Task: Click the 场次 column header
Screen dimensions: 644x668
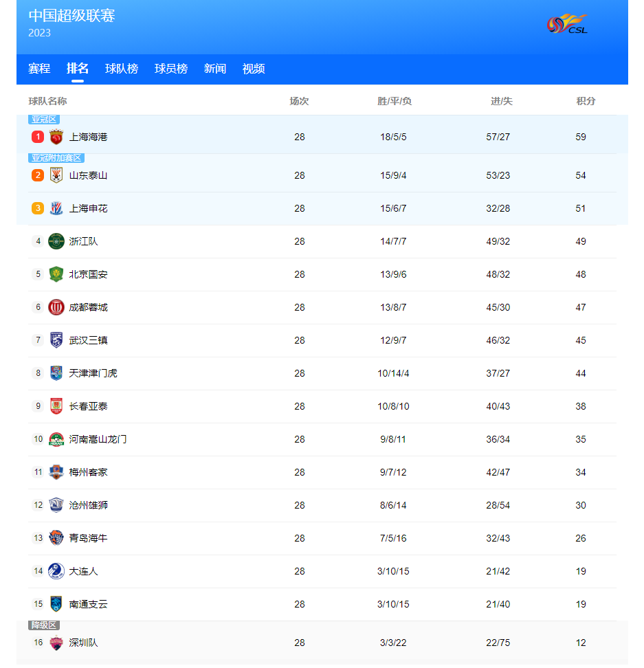Action: 300,101
